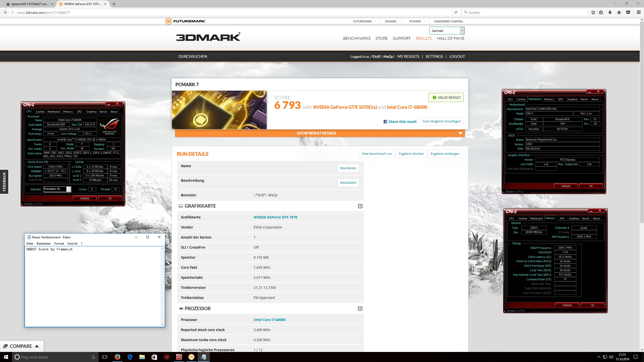The image size is (644, 362).
Task: Open Firefox from the taskbar
Action: coord(117,357)
